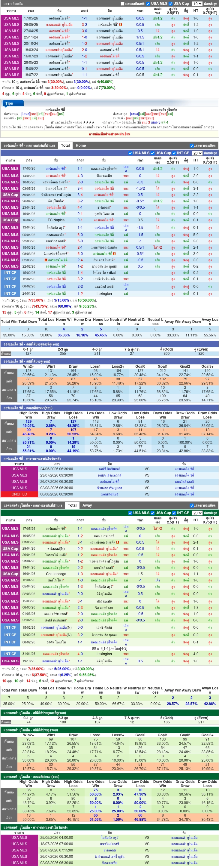Switch to the Away tab for Atlanta United
219x868 pixels.
(x=87, y=505)
